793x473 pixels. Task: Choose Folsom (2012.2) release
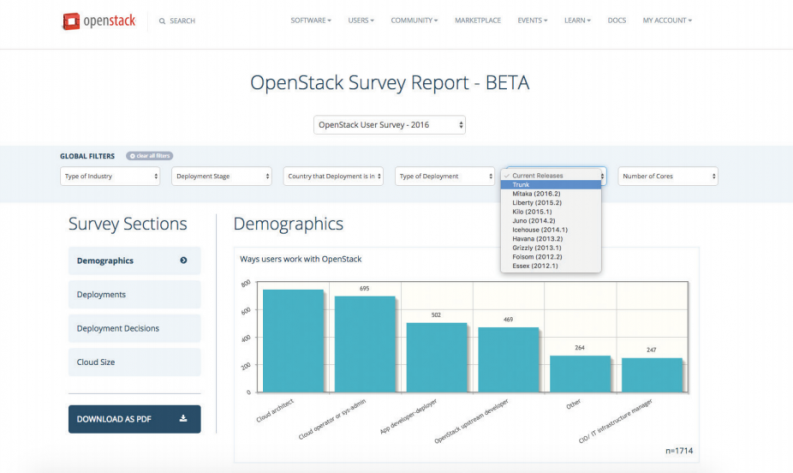[x=551, y=257]
